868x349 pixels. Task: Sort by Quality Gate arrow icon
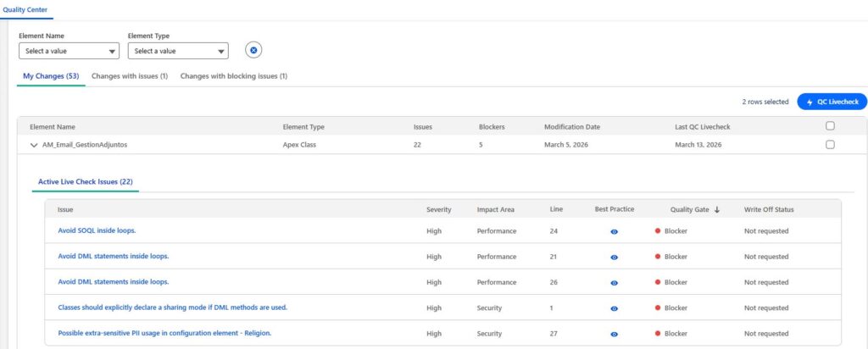point(717,210)
